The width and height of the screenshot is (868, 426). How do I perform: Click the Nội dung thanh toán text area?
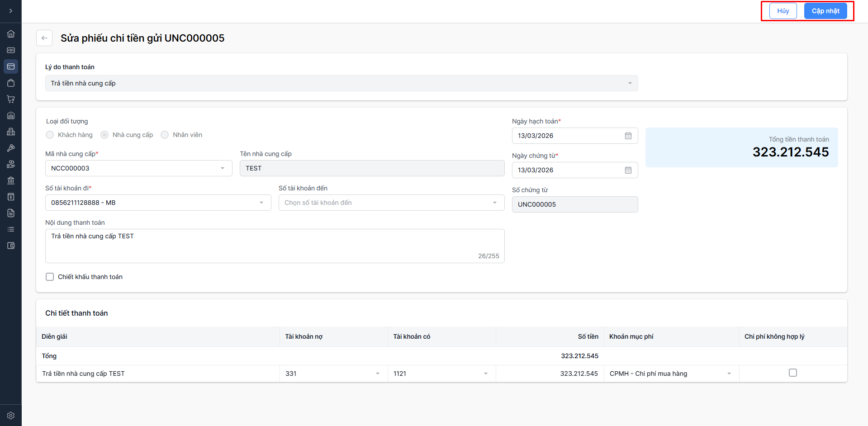coord(275,246)
